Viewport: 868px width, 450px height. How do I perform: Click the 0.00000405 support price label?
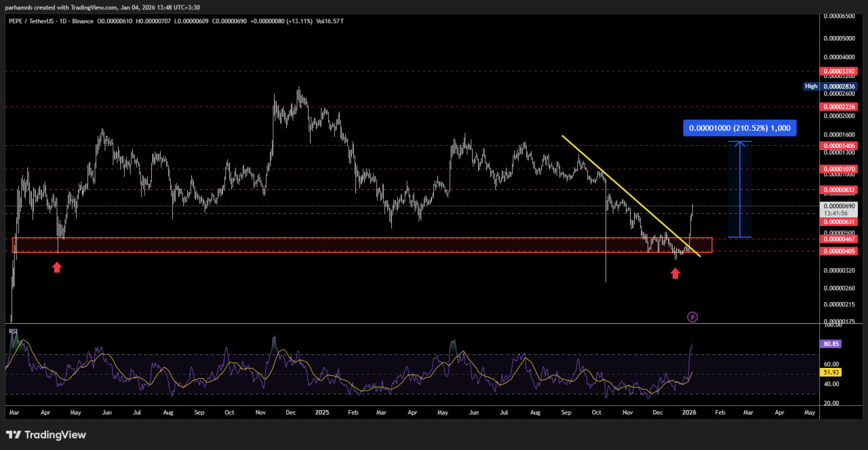pos(840,251)
